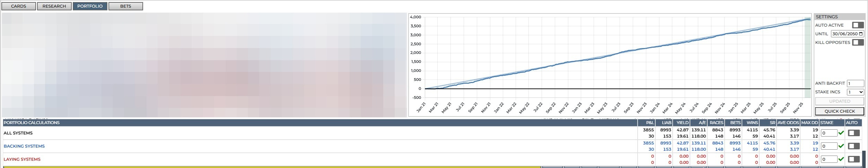Click the Jan 21 chart axis label
Image resolution: width=868 pixels, height=168 pixels.
pyautogui.click(x=421, y=107)
